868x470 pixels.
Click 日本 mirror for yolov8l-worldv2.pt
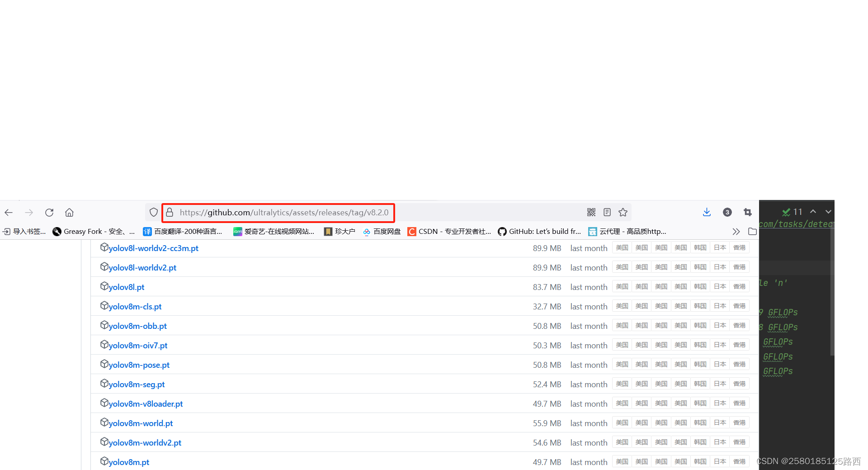(720, 267)
